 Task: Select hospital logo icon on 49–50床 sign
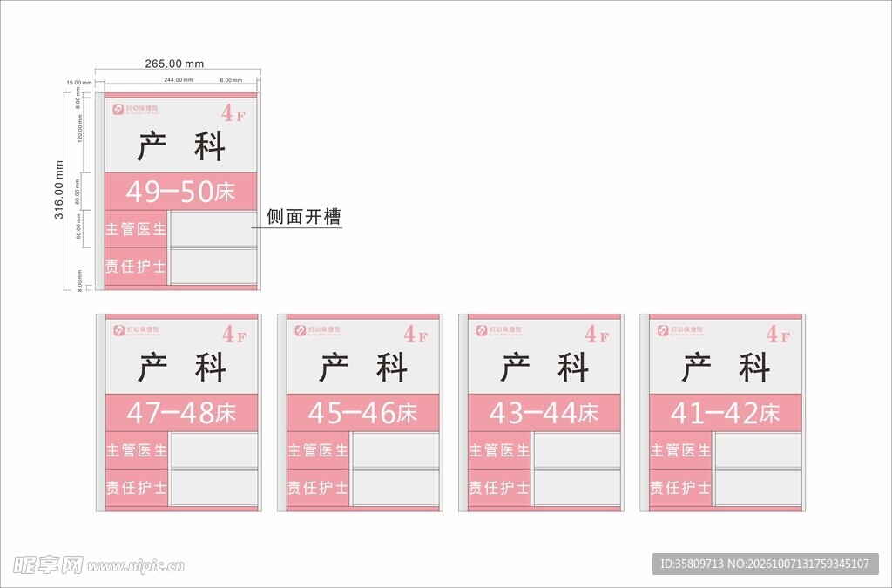click(118, 109)
